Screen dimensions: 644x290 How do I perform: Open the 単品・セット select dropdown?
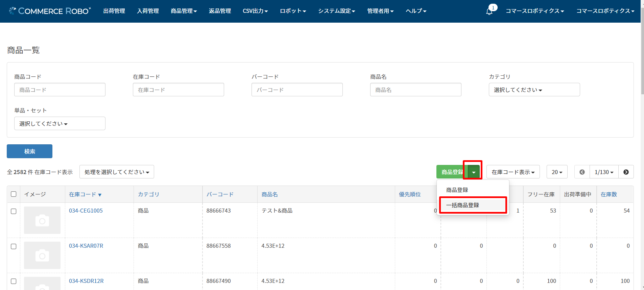click(x=60, y=123)
